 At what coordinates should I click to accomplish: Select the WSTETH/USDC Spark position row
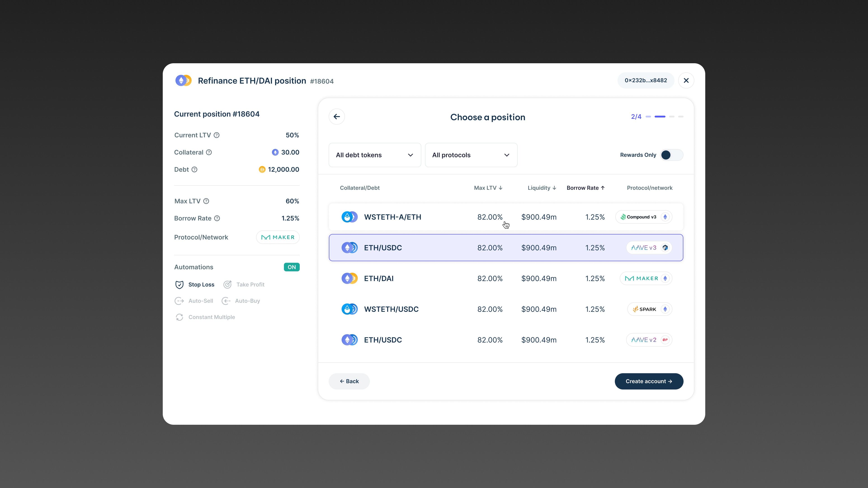506,309
